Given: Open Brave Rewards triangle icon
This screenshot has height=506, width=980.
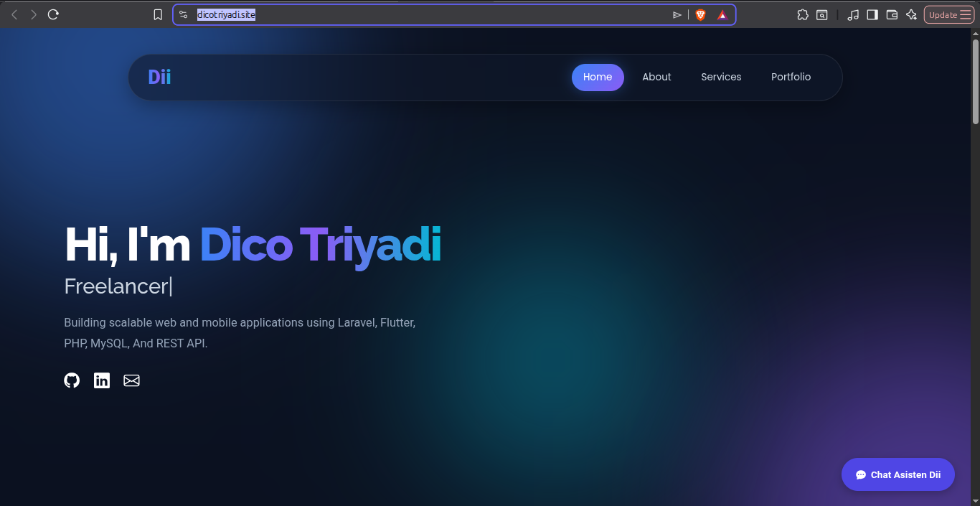Looking at the screenshot, I should 722,14.
